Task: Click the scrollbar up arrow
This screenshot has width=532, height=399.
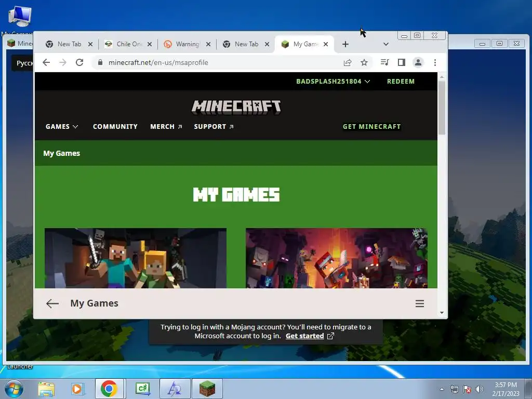Action: (x=442, y=77)
